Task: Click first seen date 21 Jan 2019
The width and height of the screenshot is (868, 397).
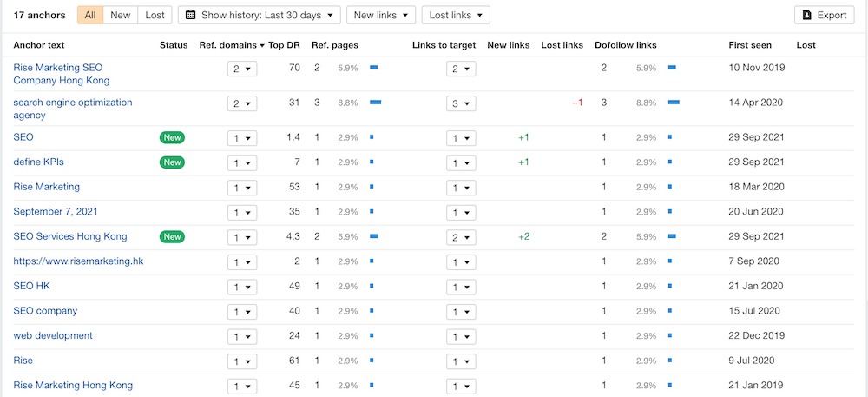Action: click(x=756, y=385)
